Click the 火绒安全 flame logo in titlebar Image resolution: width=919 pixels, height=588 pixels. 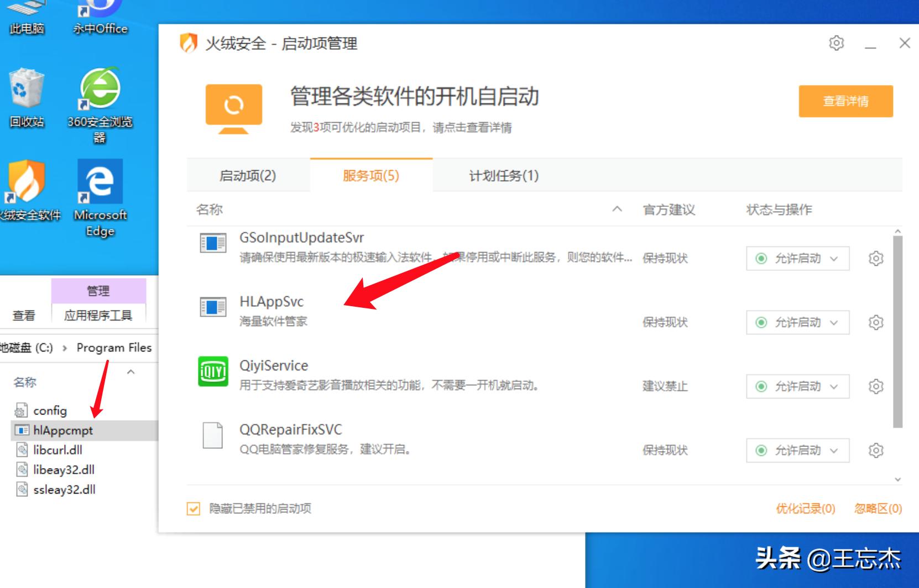point(188,43)
